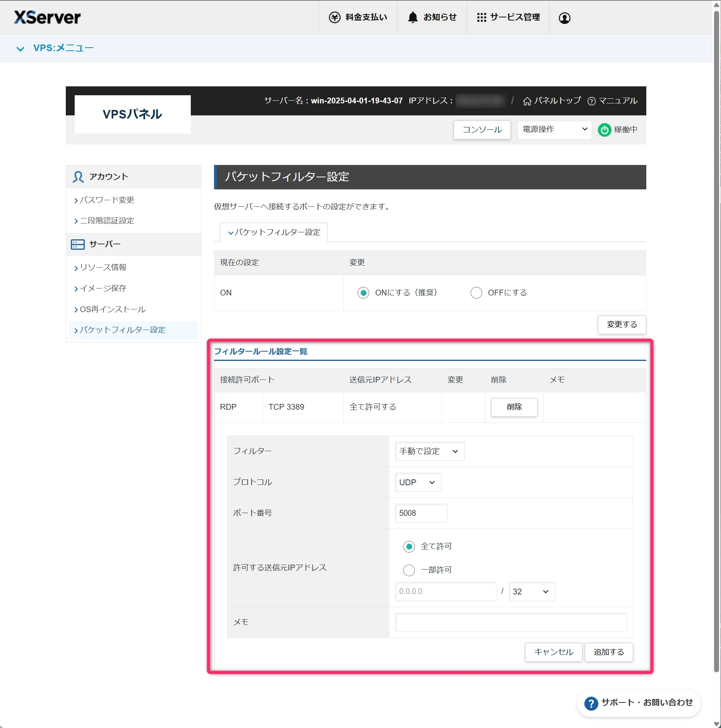This screenshot has height=728, width=721.
Task: Open the user account avatar icon
Action: tap(565, 18)
